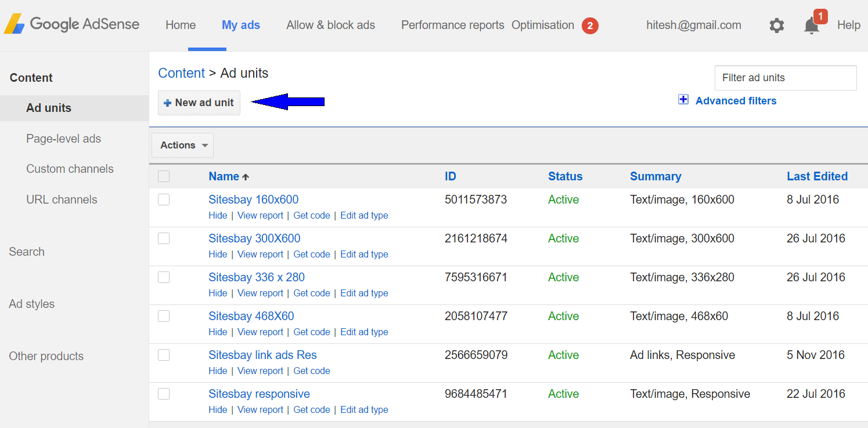Click Get code under Sitesbay 468X60

click(x=312, y=332)
